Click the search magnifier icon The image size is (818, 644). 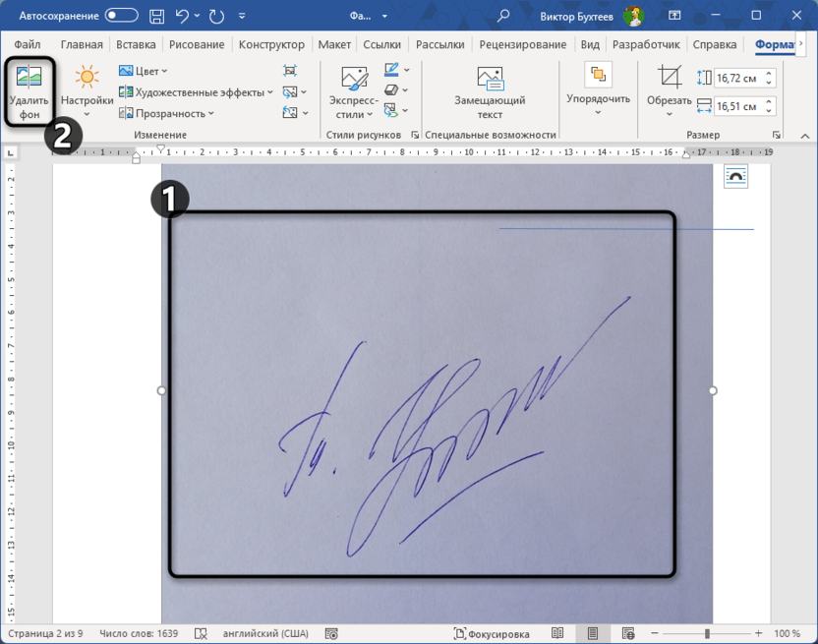tap(503, 16)
